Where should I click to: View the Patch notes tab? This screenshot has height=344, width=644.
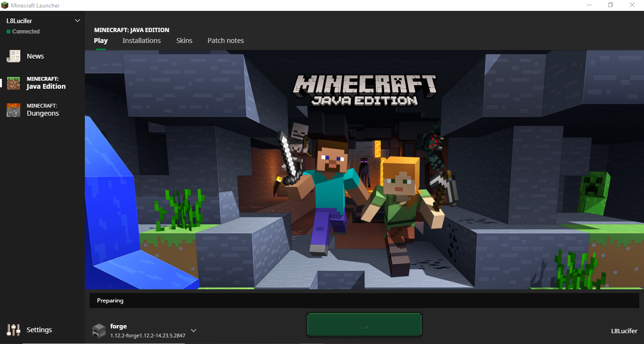point(226,41)
